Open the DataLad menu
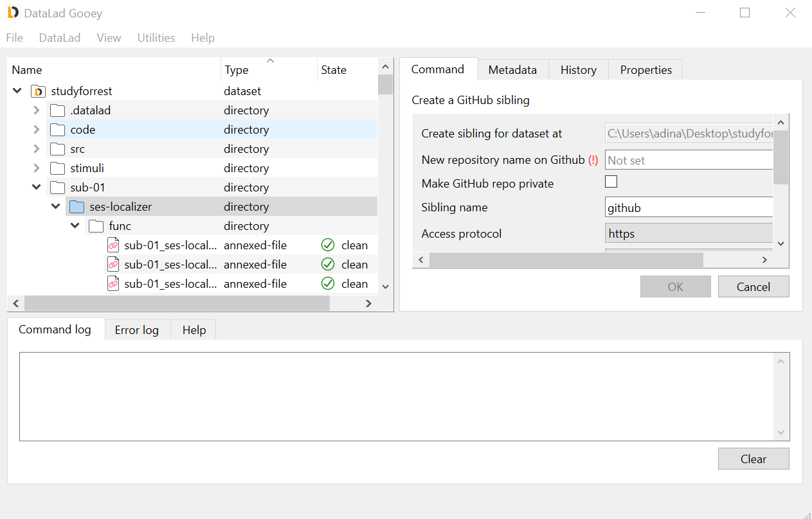812x519 pixels. pyautogui.click(x=60, y=38)
